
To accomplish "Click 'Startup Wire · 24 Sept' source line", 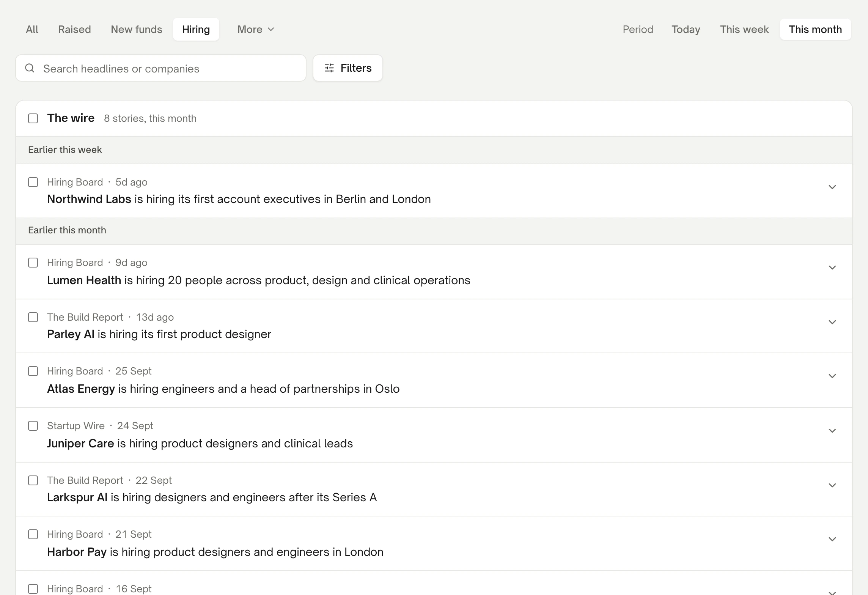I will coord(100,426).
